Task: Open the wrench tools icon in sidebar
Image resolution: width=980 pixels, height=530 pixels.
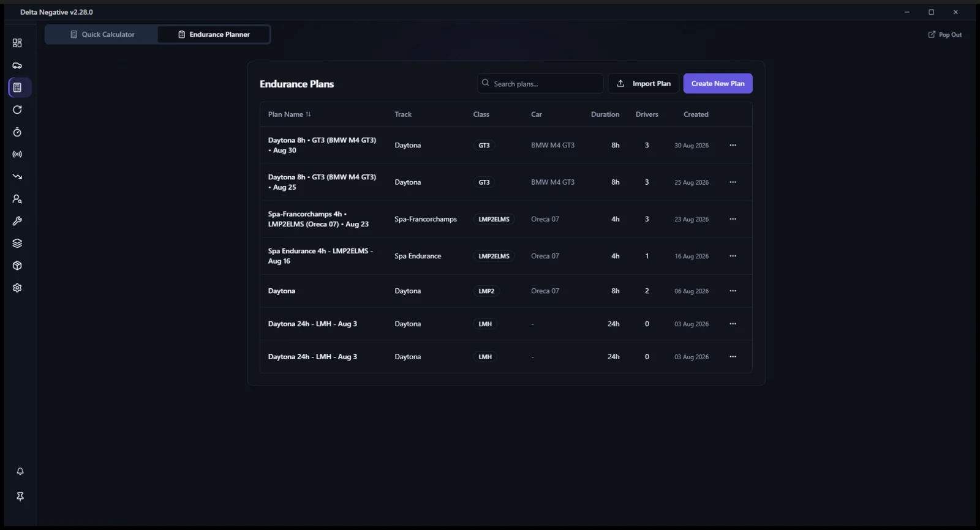Action: (17, 221)
